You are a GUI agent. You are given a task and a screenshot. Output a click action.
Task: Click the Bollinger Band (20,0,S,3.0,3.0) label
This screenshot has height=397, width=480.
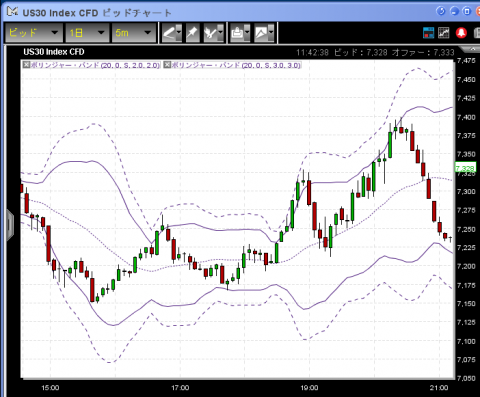[236, 65]
